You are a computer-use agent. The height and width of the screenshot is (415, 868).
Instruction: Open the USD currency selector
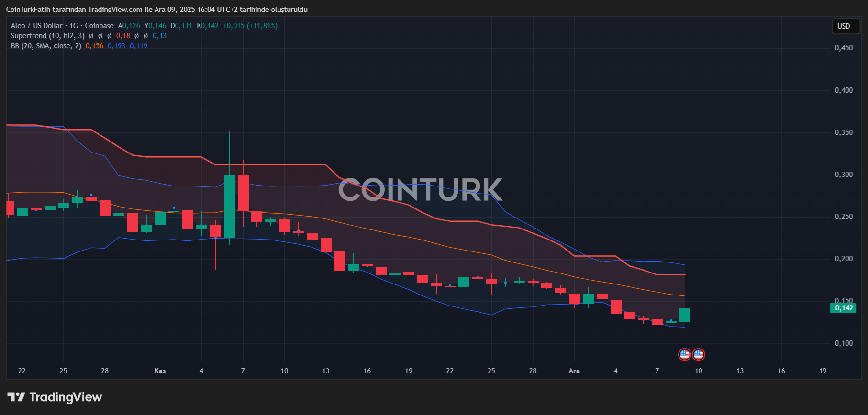(844, 26)
